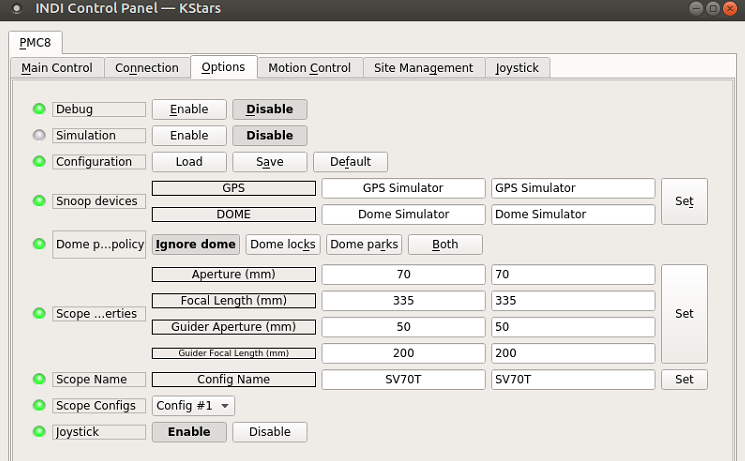Click the grey status light beside Simulation
This screenshot has width=745, height=461.
39,135
